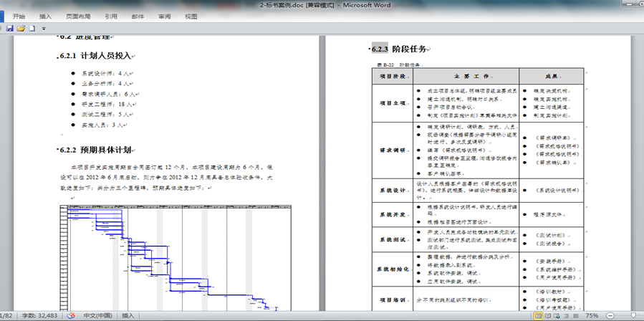This screenshot has width=644, height=321.
Task: Create a new blank document with the page icon
Action: [x=32, y=29]
